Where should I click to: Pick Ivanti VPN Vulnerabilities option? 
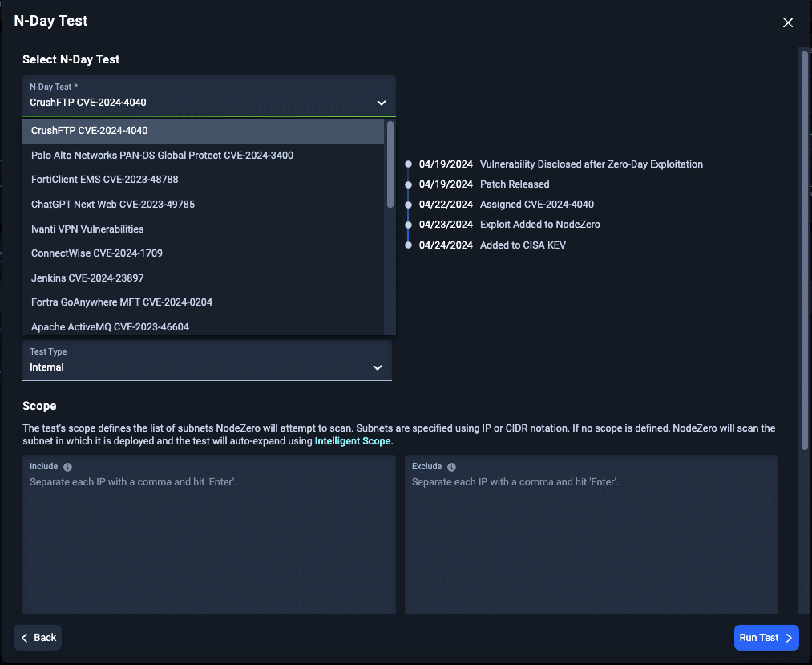204,229
